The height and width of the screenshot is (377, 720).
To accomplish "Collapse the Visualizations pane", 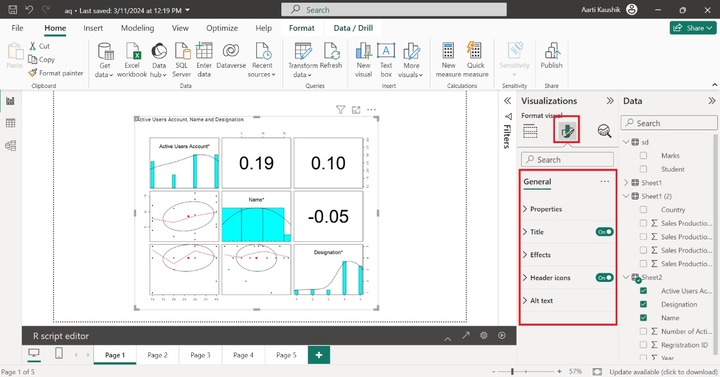I will pos(610,101).
